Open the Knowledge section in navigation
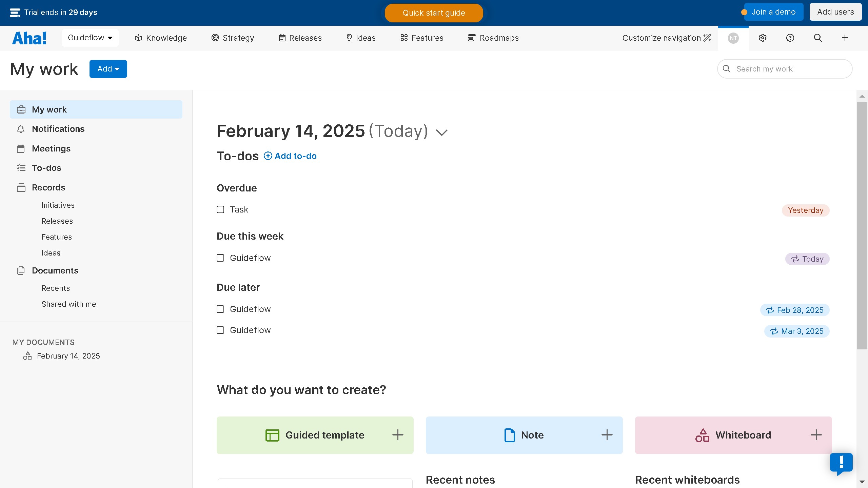The width and height of the screenshot is (868, 488). pos(160,38)
